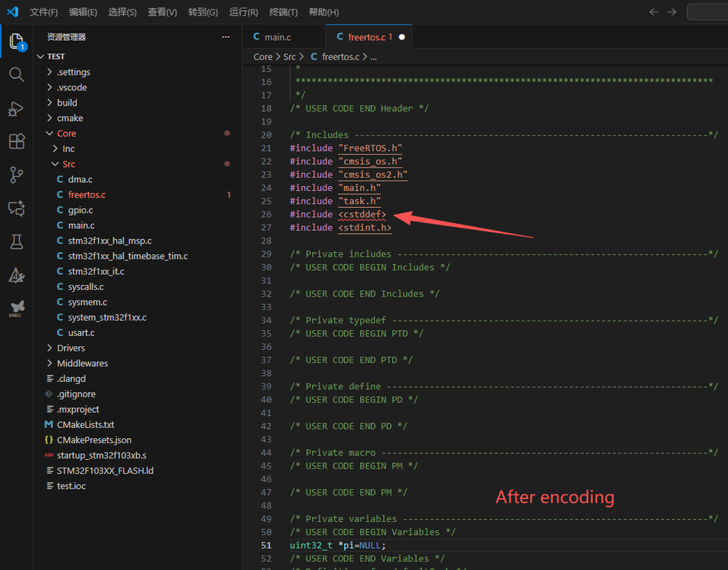Open the Run and Debug view

[16, 109]
